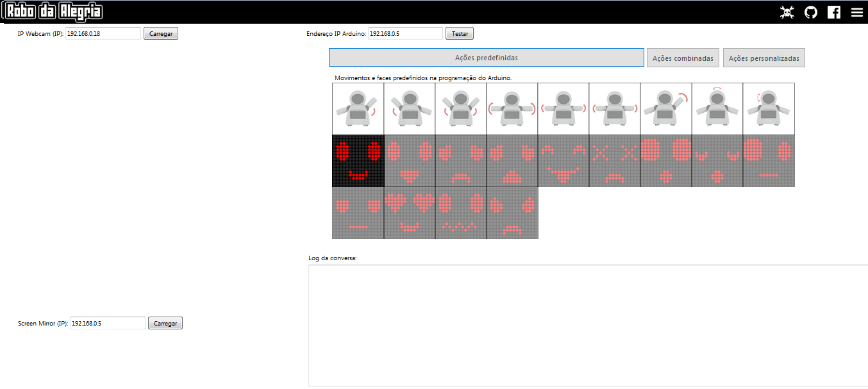The width and height of the screenshot is (868, 389).
Task: Click inside the Log da conversa box
Action: pos(587,326)
